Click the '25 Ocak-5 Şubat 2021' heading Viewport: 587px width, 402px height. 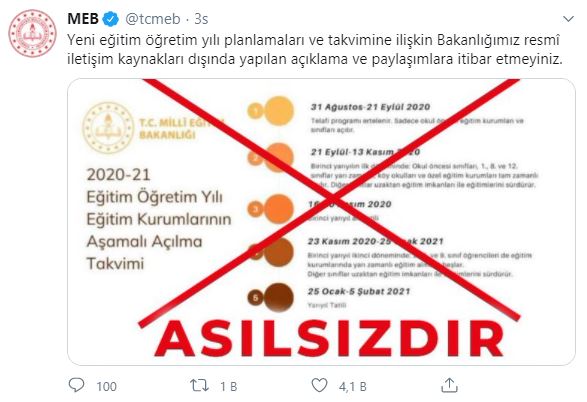[359, 291]
